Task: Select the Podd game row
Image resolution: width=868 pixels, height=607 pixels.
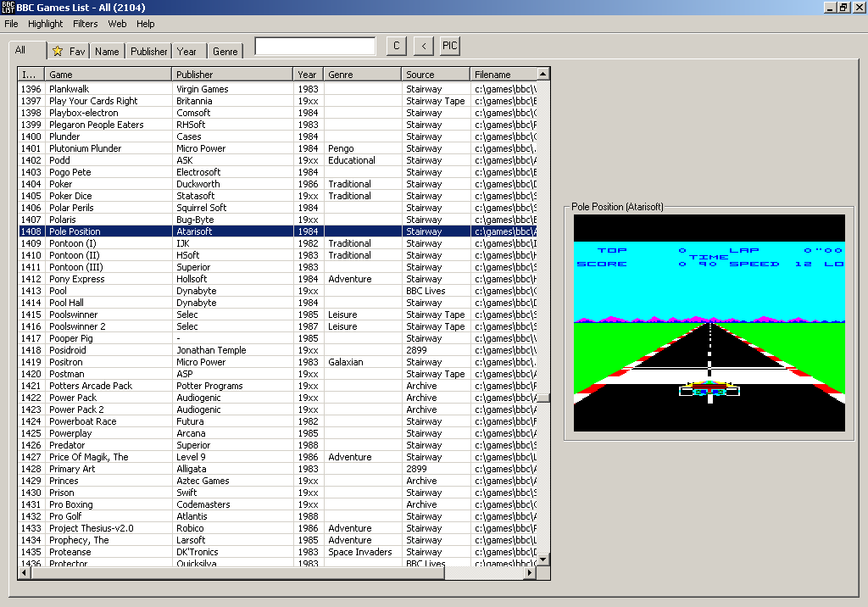Action: pos(277,160)
